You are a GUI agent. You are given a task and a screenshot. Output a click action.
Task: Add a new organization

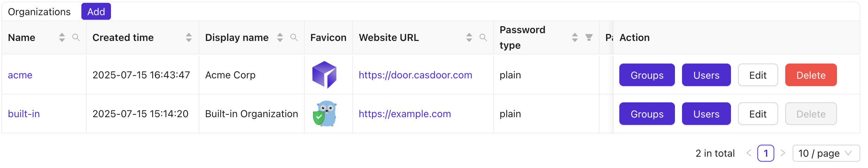pyautogui.click(x=96, y=12)
